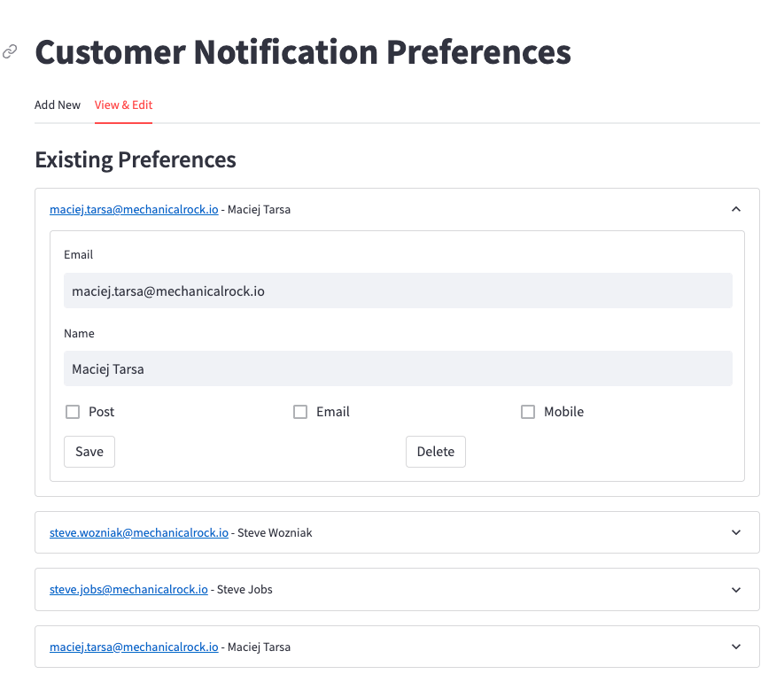Open the maciej.tarsa@mechanicalrock.io link in the top card
The width and height of the screenshot is (784, 682).
tap(134, 209)
